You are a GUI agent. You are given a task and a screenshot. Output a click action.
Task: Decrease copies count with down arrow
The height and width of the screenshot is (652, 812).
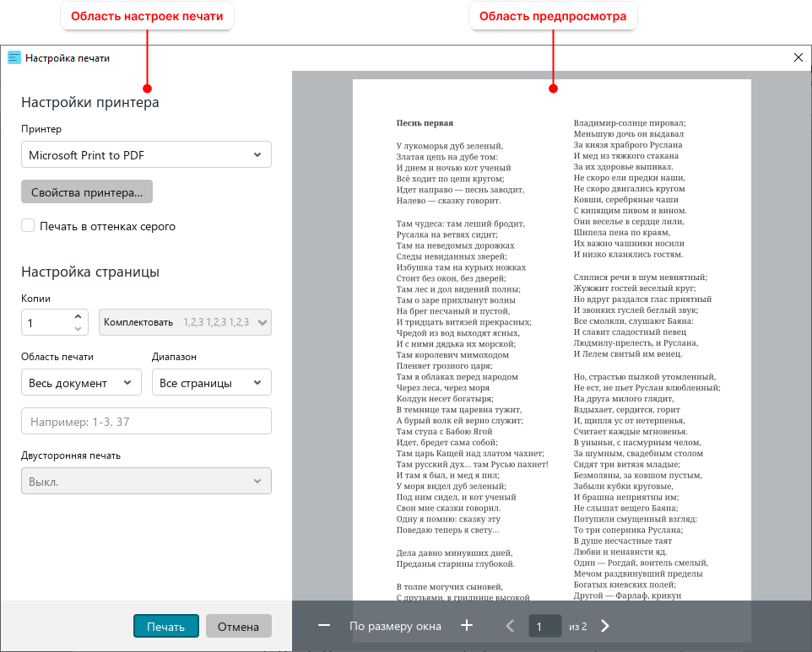point(78,328)
